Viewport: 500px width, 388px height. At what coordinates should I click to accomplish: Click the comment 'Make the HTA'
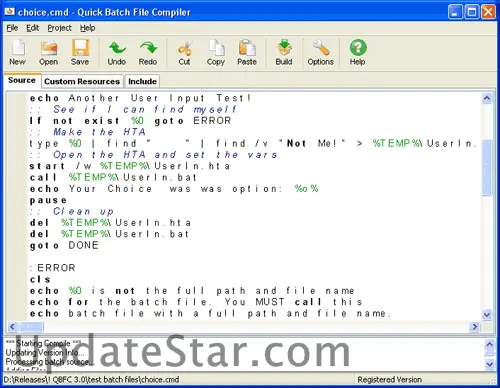tap(88, 132)
